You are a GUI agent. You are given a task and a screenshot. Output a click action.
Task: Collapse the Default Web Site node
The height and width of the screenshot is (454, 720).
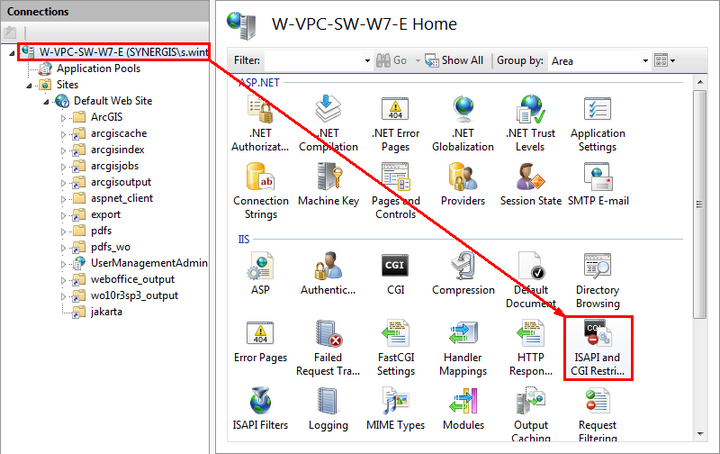pyautogui.click(x=46, y=101)
